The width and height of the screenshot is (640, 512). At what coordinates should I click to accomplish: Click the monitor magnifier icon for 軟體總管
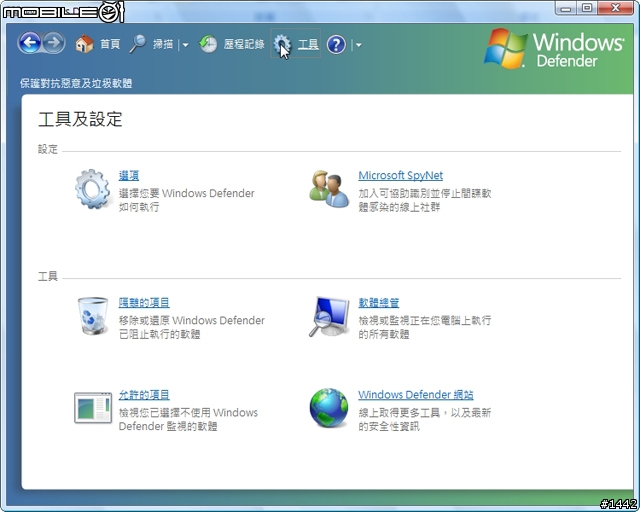coord(330,316)
